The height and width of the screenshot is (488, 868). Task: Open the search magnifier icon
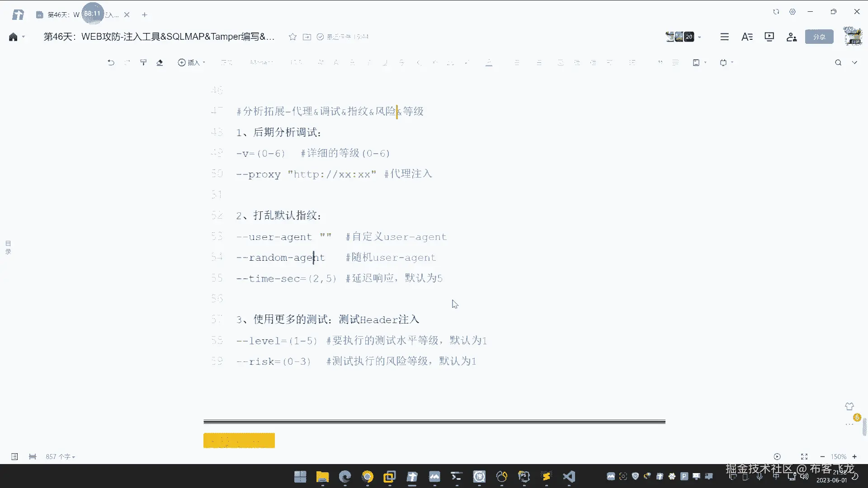(838, 62)
